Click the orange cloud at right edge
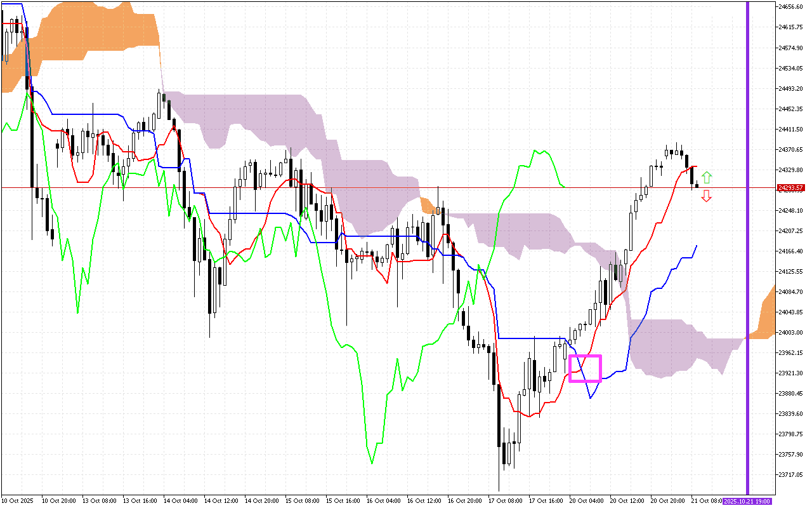The height and width of the screenshot is (508, 812). [x=764, y=317]
